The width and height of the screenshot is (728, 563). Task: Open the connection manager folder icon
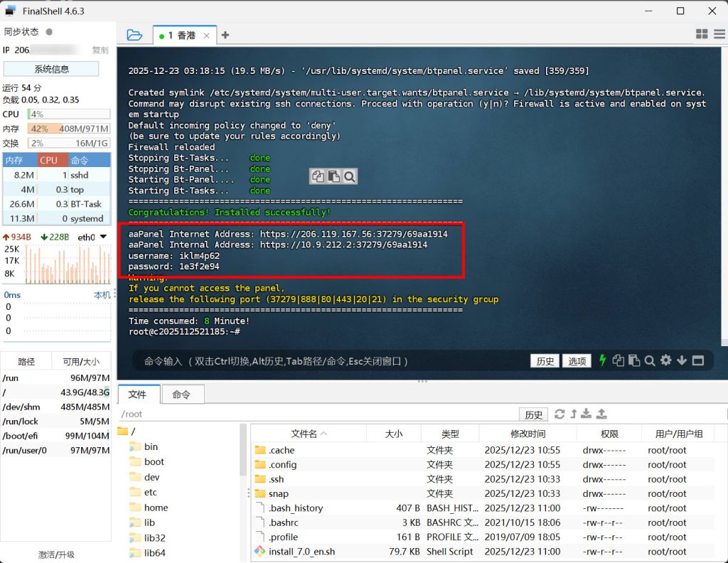coord(134,35)
